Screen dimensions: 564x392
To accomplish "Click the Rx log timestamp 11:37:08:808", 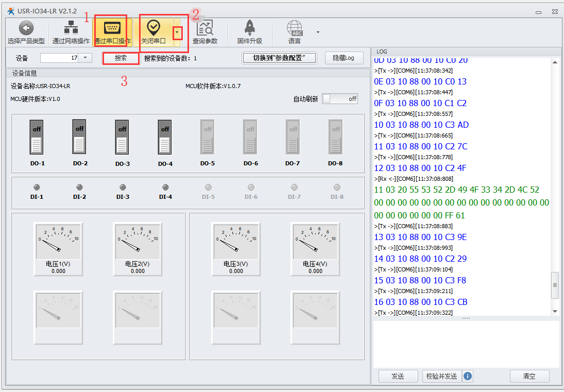I will 434,179.
